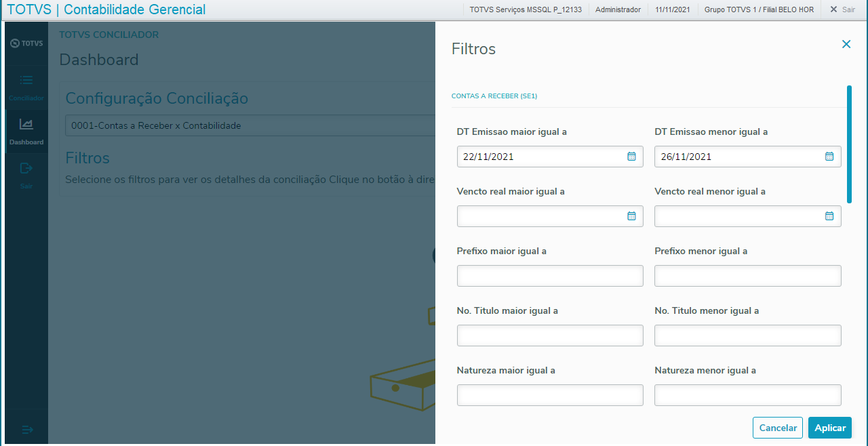Focus Natureza maior igual a field
Screen dimensions: 868x446
(550, 395)
